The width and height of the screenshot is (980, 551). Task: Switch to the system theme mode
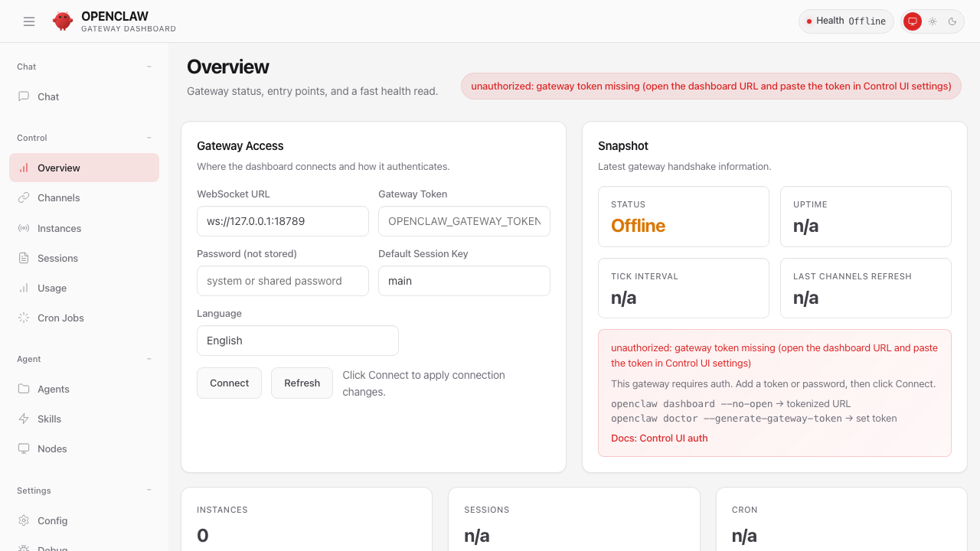(x=912, y=21)
